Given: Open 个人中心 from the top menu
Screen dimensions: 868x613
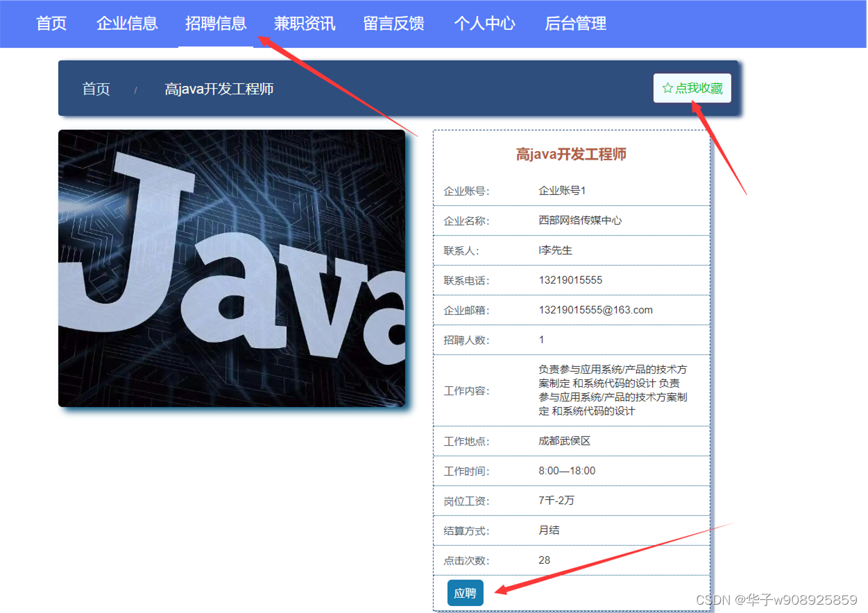Looking at the screenshot, I should point(484,24).
